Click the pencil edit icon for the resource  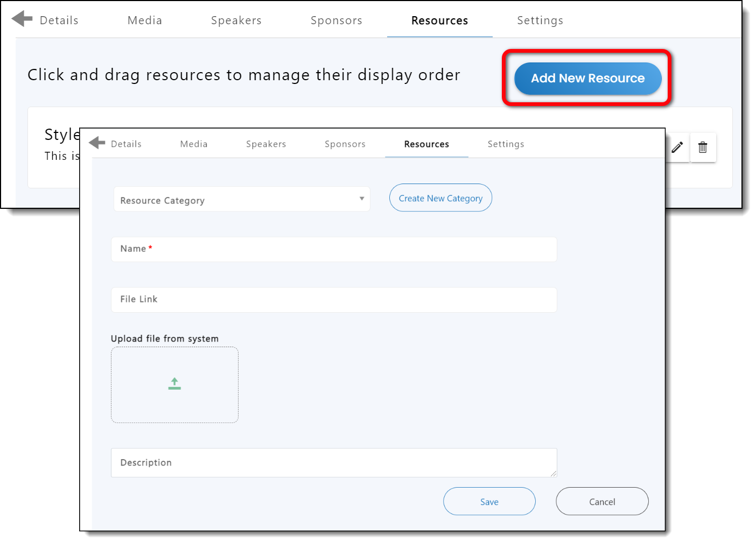[x=677, y=147]
